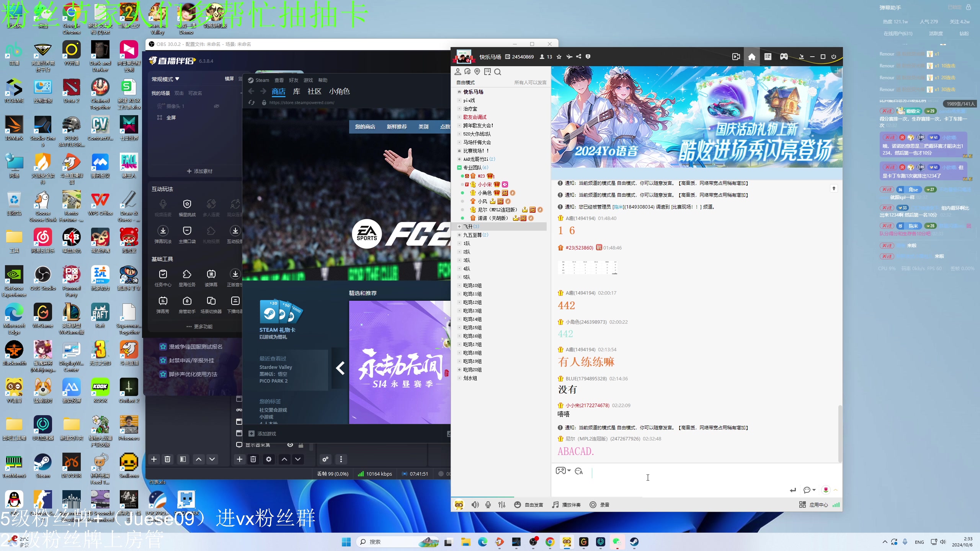The width and height of the screenshot is (980, 551).
Task: Open the audio mixer settings icon in YY
Action: click(x=502, y=505)
